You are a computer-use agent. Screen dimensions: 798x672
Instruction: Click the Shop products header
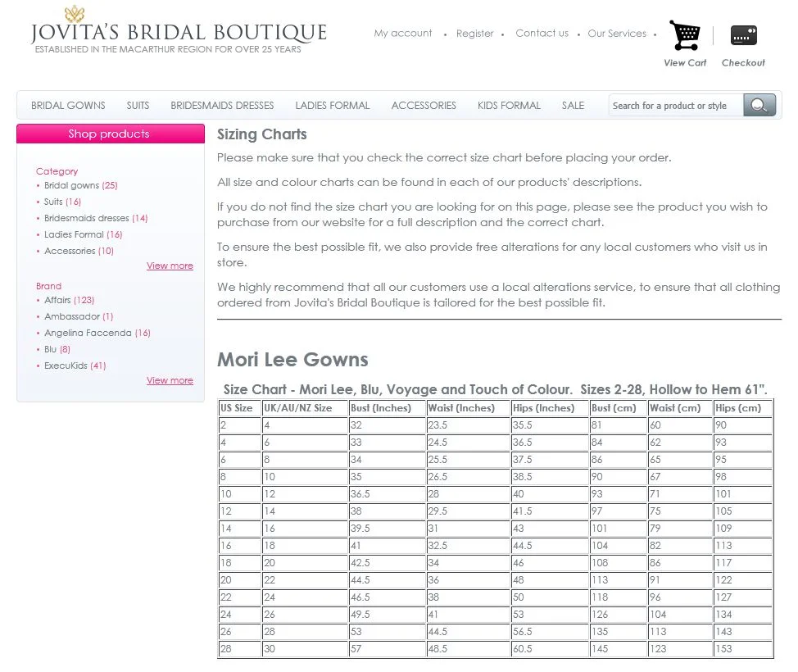click(111, 134)
